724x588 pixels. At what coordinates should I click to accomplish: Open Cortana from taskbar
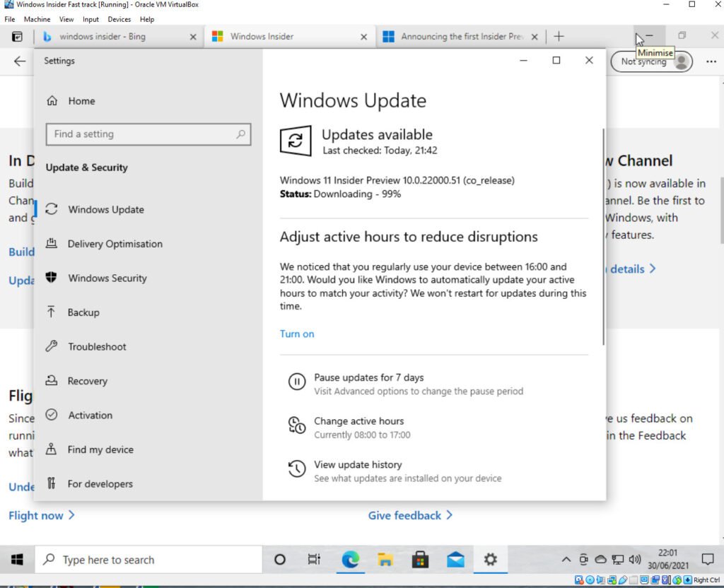pos(280,560)
